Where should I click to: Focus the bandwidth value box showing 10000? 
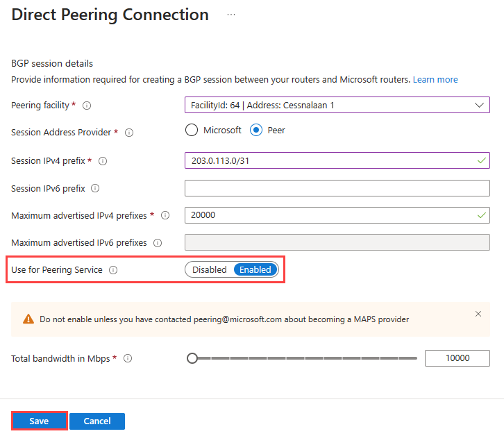point(457,358)
